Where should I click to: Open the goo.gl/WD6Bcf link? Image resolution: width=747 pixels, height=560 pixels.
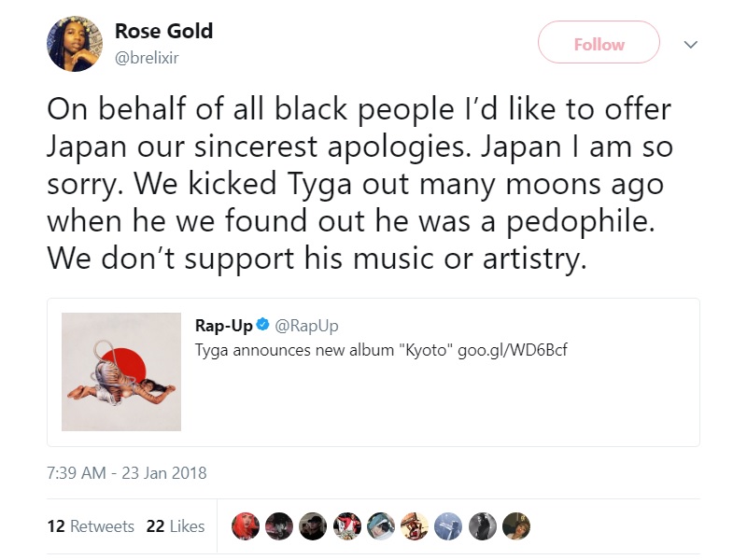[x=512, y=351]
